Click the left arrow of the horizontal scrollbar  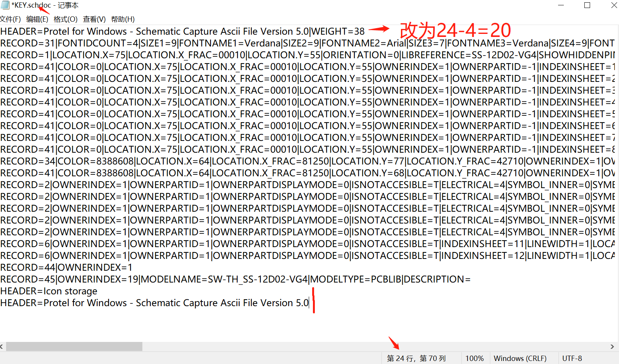(3, 346)
